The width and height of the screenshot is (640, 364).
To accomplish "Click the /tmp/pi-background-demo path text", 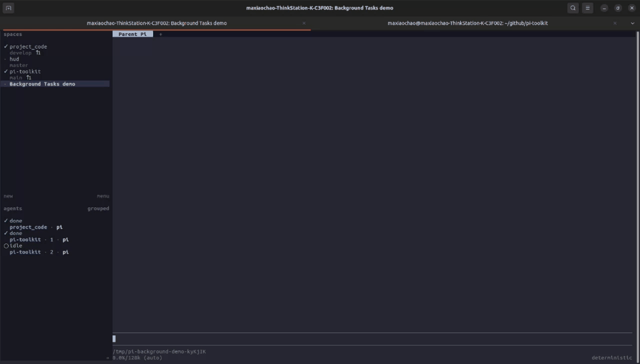I will (159, 351).
